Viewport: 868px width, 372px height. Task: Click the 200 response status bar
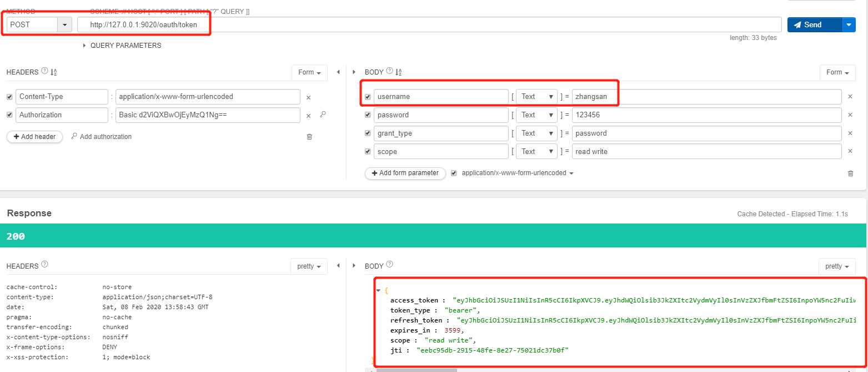433,236
